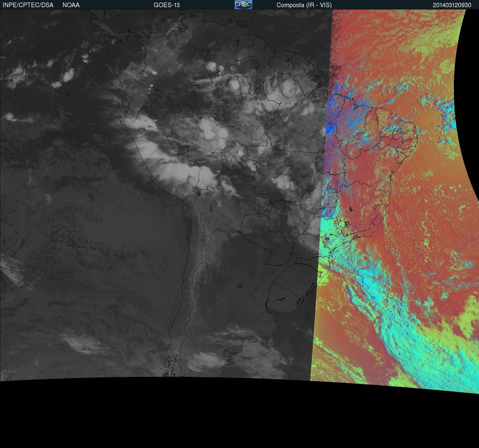The width and height of the screenshot is (479, 448).
Task: Click the GOES-13 satellite label
Action: (167, 5)
